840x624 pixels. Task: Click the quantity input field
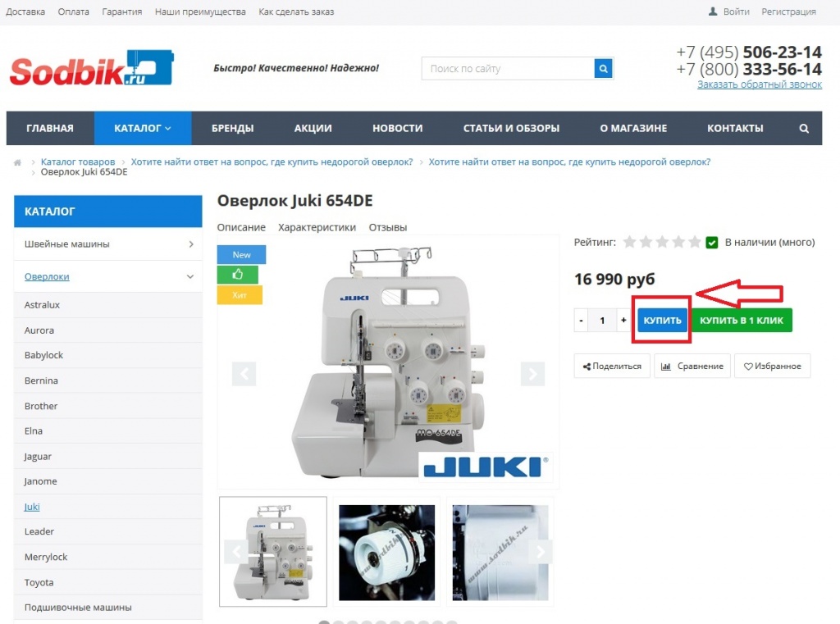[x=602, y=321]
